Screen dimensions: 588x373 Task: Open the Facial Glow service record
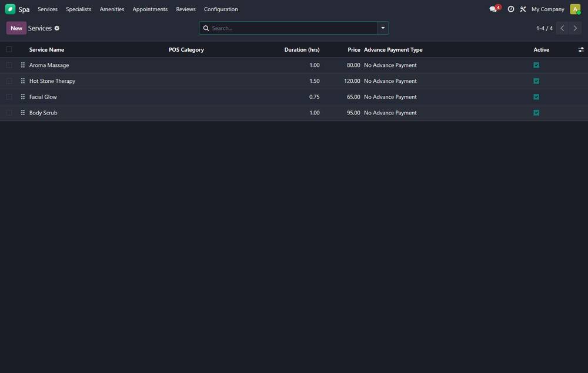(x=43, y=96)
